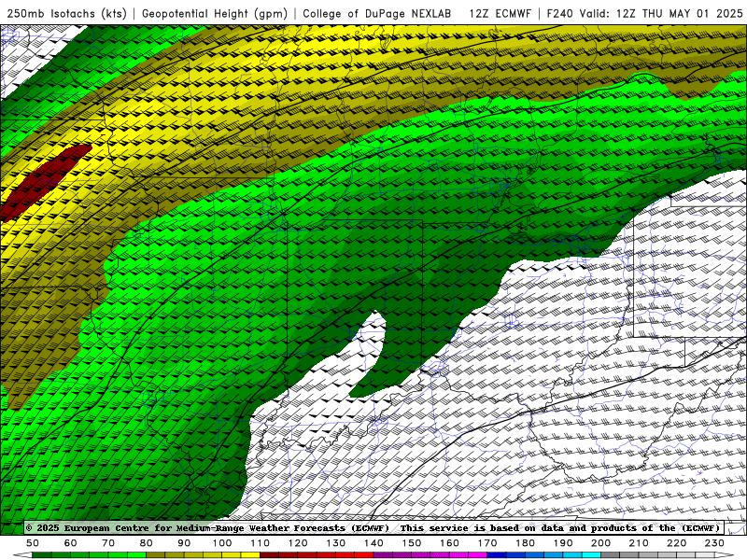
Task: Click the '90' value on color scale
Action: [x=184, y=543]
